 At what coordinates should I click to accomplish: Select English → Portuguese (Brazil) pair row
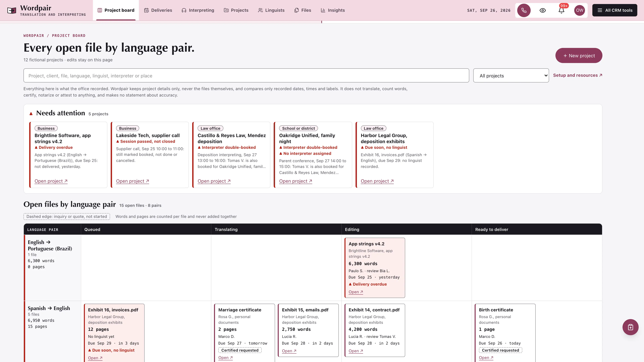coord(50,245)
